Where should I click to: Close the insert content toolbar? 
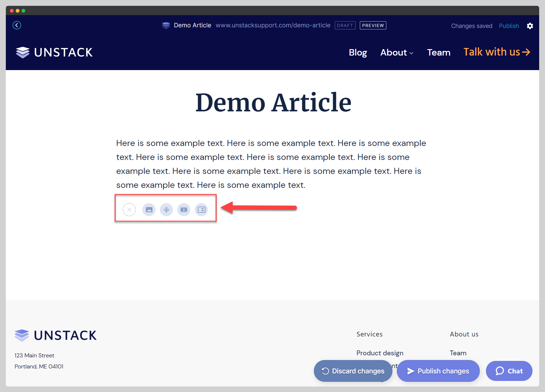coord(129,210)
